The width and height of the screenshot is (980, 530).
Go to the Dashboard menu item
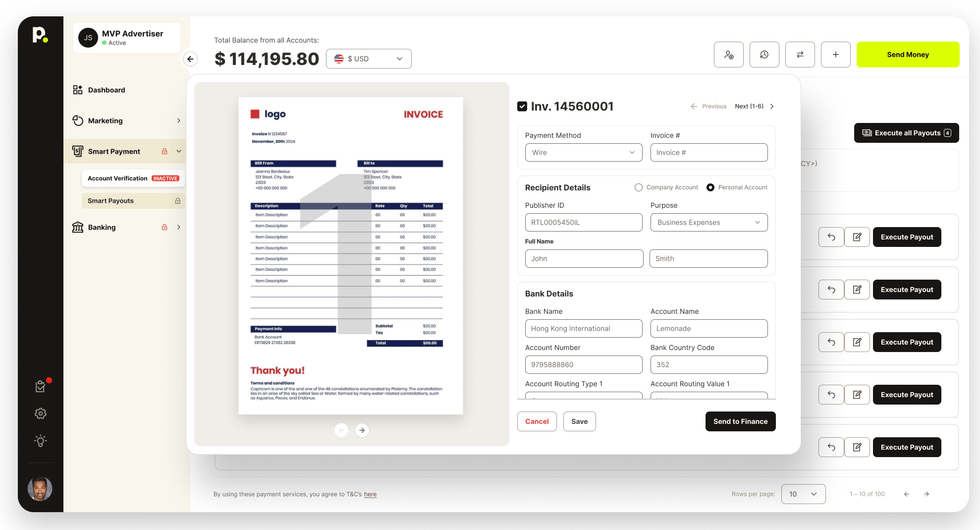tap(106, 90)
